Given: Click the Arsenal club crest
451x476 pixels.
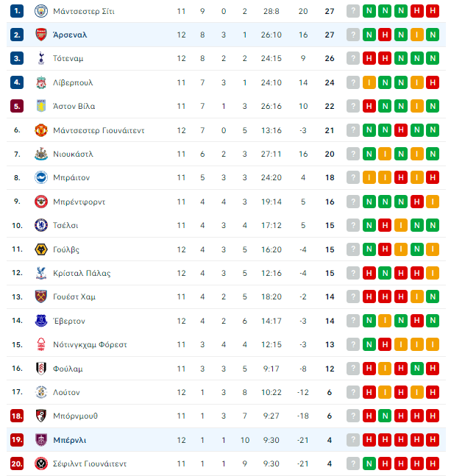Looking at the screenshot, I should tap(41, 35).
